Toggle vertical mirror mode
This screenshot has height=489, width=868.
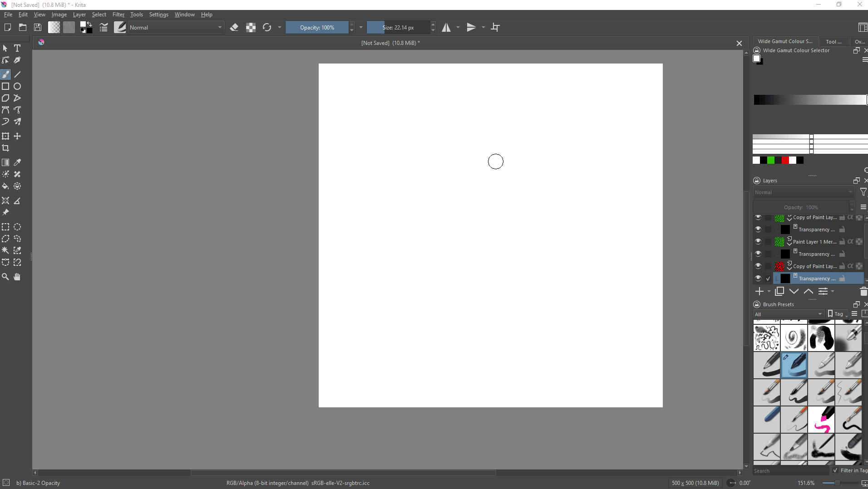pos(472,28)
